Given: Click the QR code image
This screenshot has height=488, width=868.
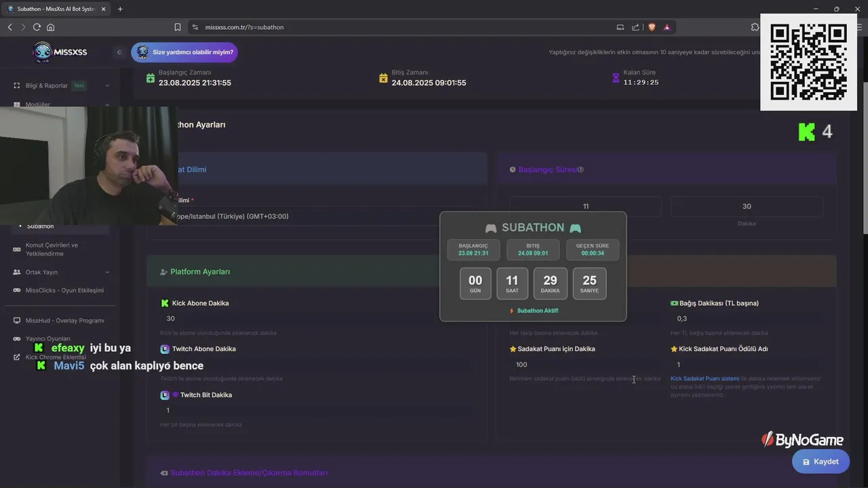Looking at the screenshot, I should click(808, 62).
